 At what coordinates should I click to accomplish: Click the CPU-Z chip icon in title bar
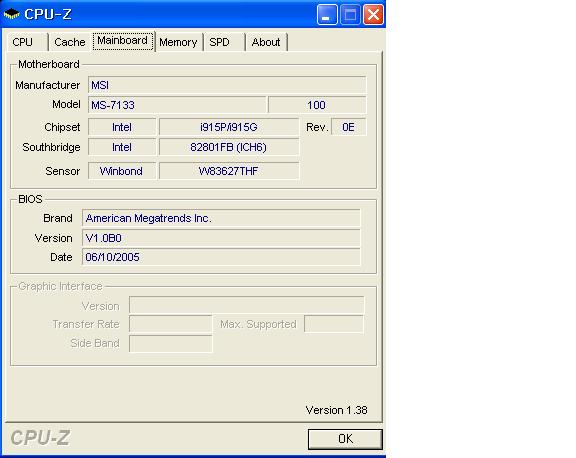click(x=11, y=14)
